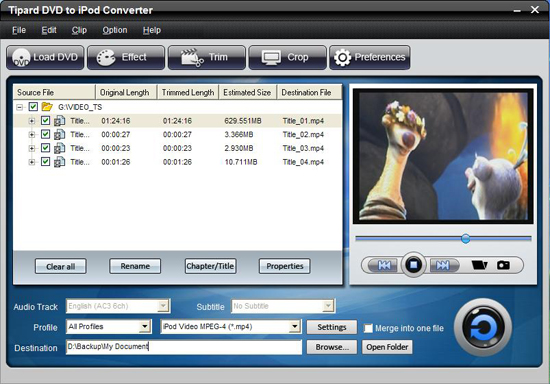Click the video preview thumbnail
This screenshot has width=550, height=384.
[x=443, y=156]
